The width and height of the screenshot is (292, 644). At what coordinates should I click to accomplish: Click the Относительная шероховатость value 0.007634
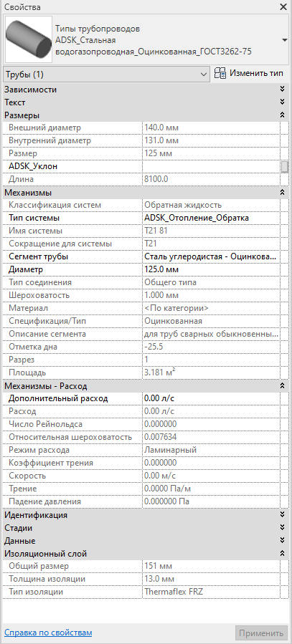210,437
